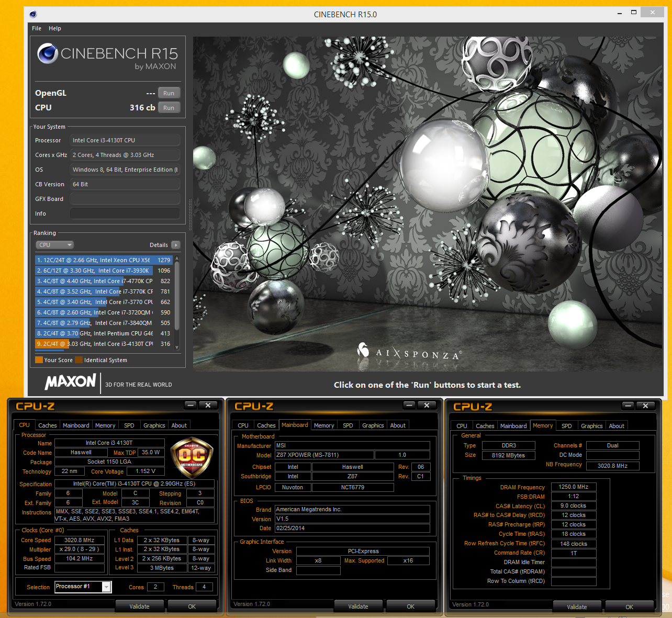Select ranking row 5 i7-3770 score 662
The image size is (672, 618).
tap(104, 302)
